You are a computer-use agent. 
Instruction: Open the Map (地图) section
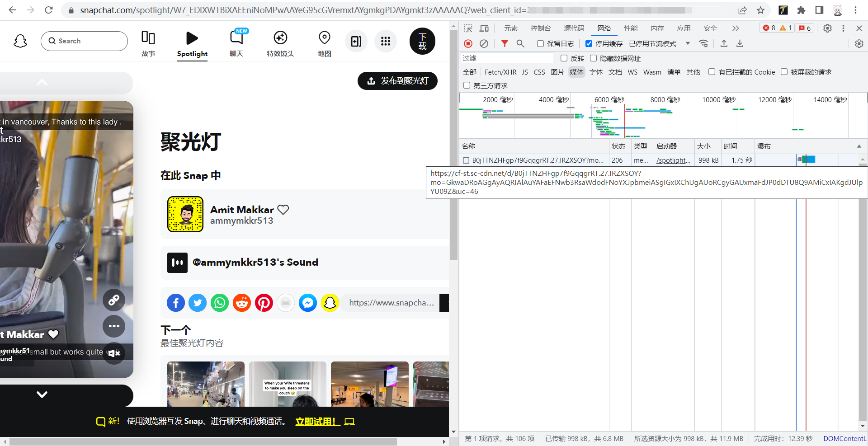pyautogui.click(x=325, y=44)
